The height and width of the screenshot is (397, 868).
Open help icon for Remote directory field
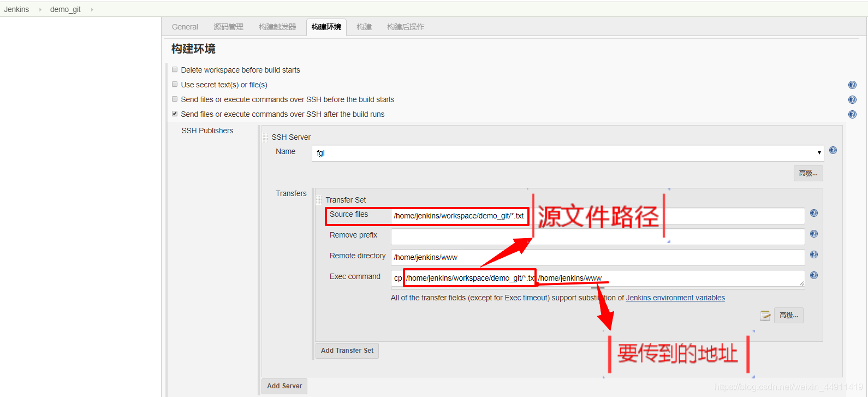click(814, 254)
